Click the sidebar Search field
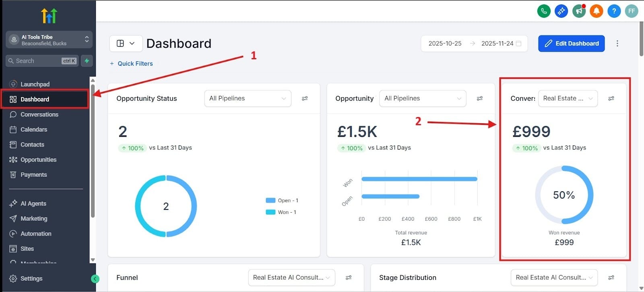Screen dimensions: 644x292 click(x=42, y=61)
